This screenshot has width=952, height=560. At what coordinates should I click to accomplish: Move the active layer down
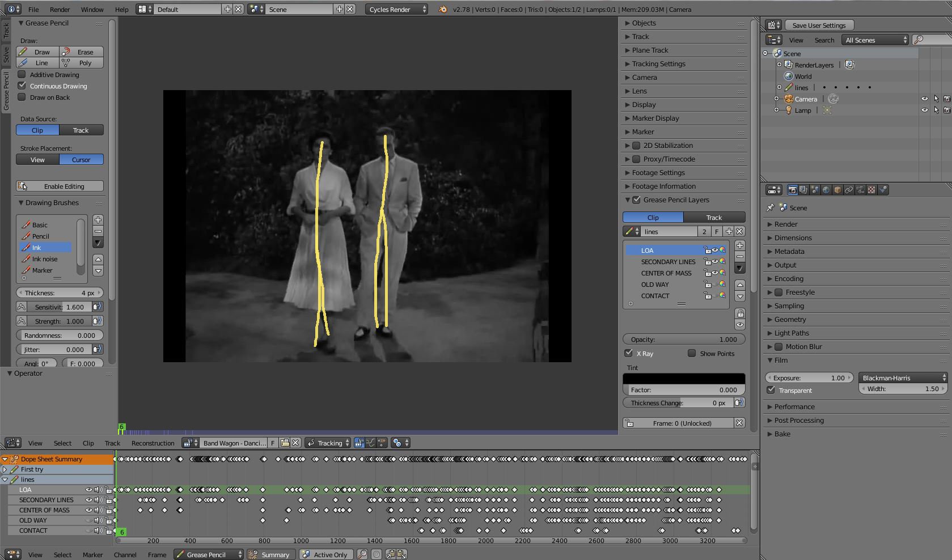740,296
